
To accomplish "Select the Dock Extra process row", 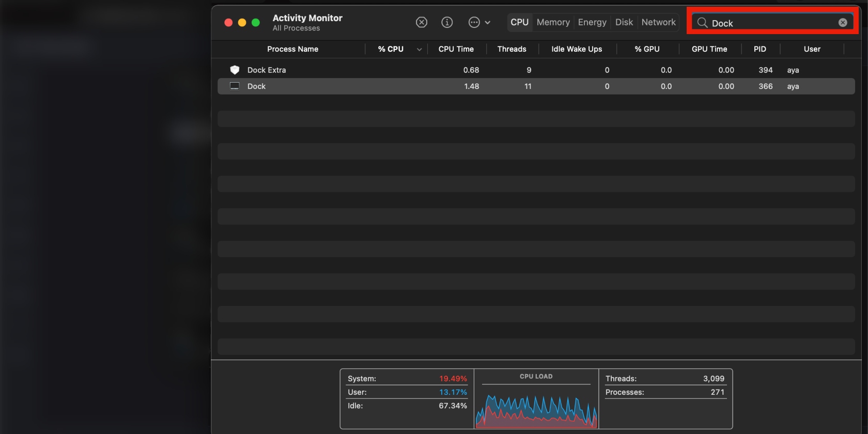I will [536, 70].
